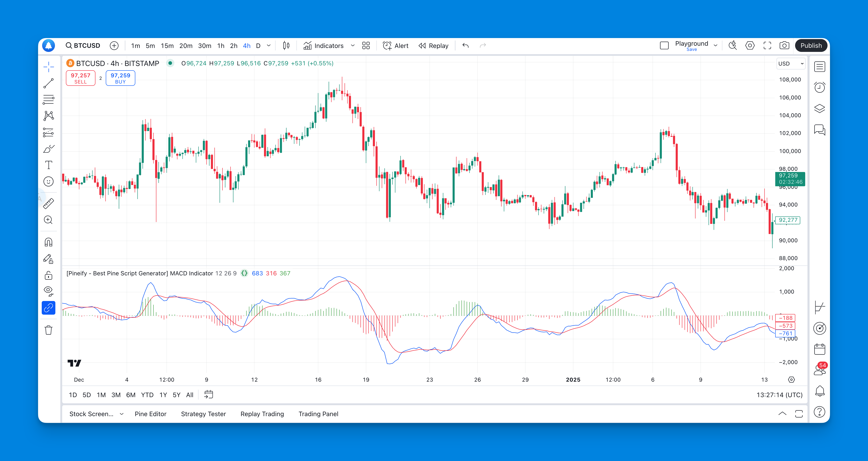
Task: Activate the zoom in tool
Action: tap(49, 220)
